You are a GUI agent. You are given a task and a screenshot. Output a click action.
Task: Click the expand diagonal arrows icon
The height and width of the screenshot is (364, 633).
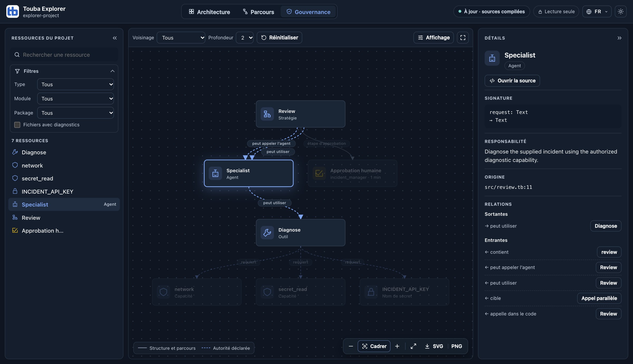413,346
